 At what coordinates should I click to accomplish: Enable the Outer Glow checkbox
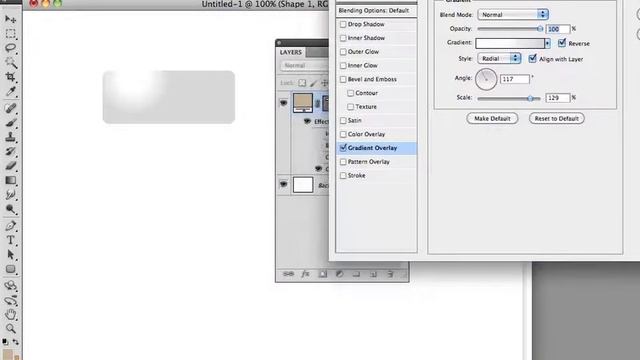[343, 52]
